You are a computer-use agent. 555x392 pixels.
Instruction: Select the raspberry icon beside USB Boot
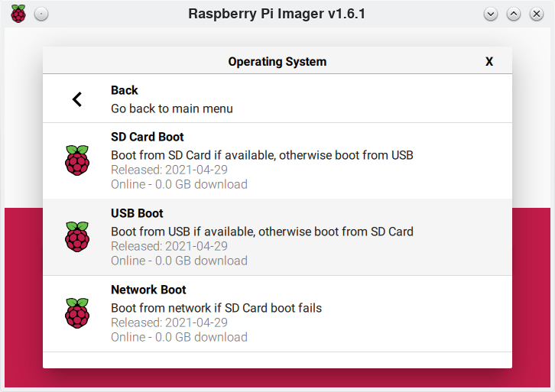coord(76,237)
